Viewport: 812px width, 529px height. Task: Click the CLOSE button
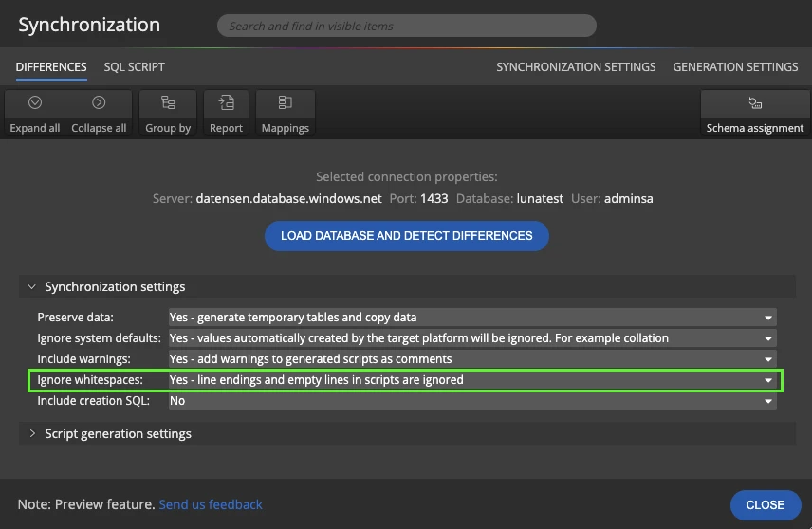coord(766,505)
